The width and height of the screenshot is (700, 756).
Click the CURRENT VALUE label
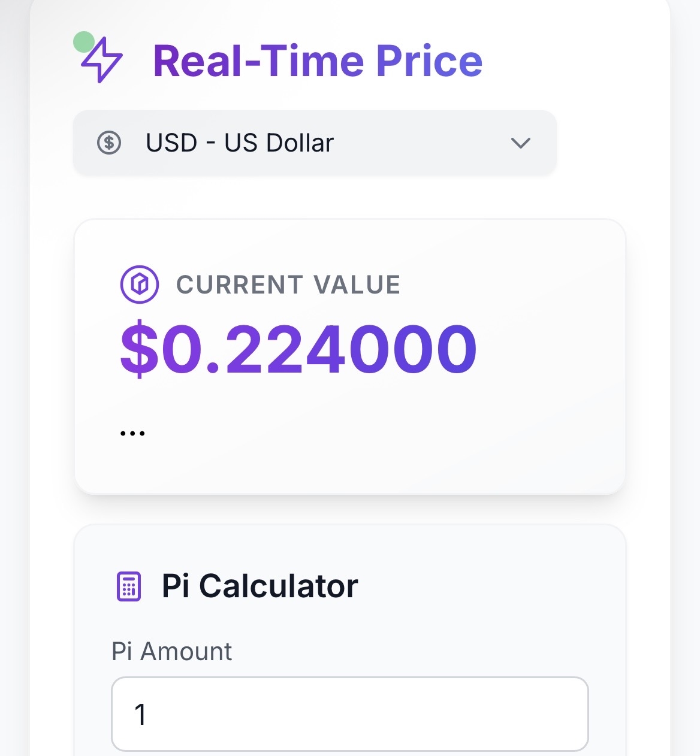288,285
